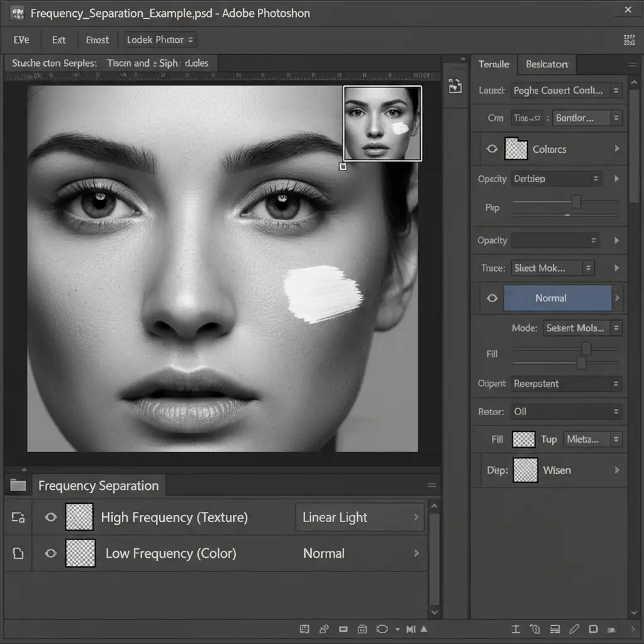Click the lock icon on High Frequency layer
Screen dimensions: 644x644
tap(18, 518)
